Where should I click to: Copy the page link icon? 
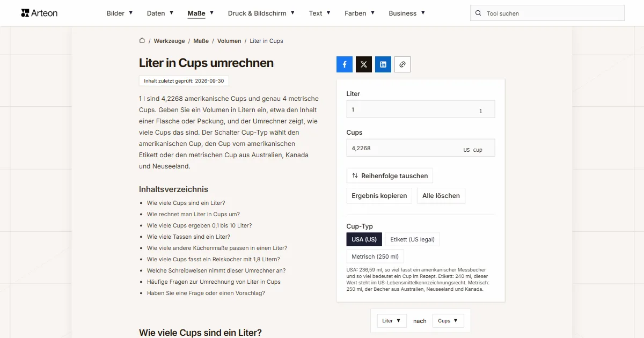point(402,64)
